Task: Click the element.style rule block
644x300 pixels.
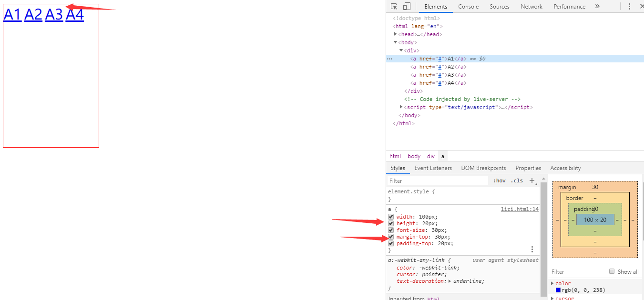Action: tap(462, 195)
